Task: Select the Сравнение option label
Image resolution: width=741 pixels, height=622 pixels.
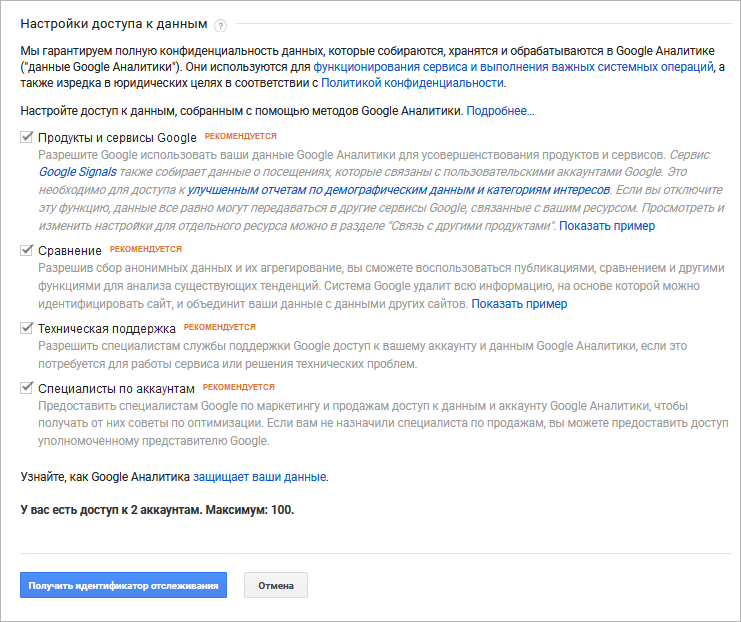Action: (x=70, y=251)
